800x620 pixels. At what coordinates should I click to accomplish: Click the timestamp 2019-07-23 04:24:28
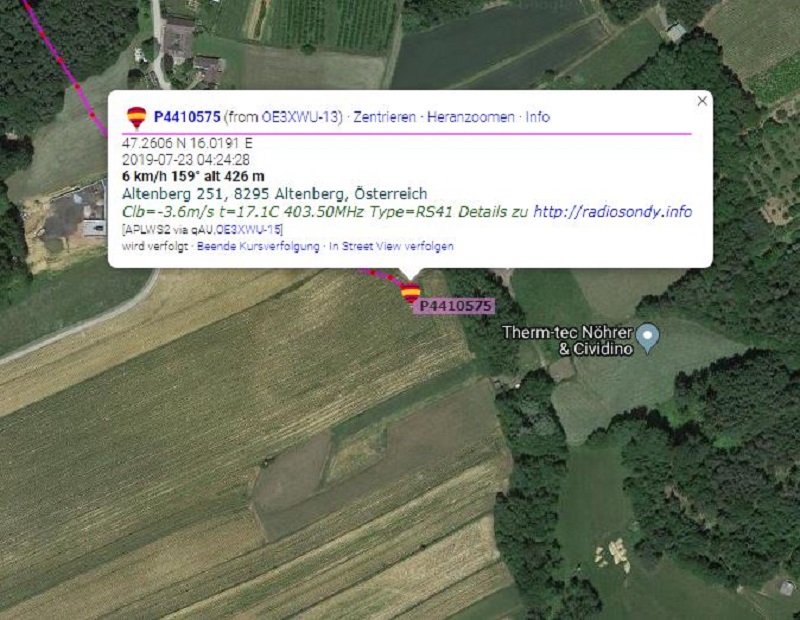pos(186,160)
